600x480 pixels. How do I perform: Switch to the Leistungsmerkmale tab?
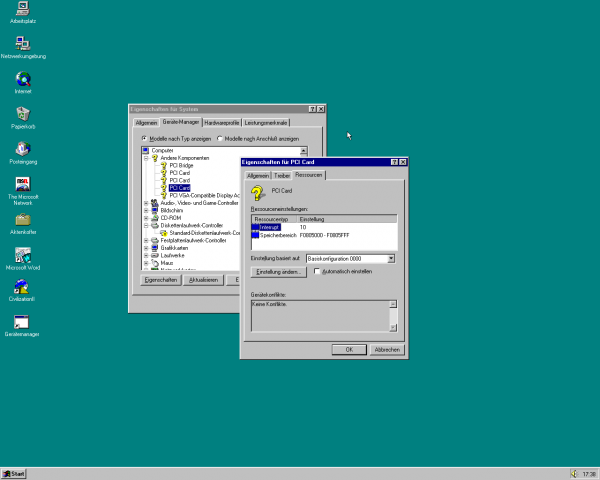tap(266, 123)
